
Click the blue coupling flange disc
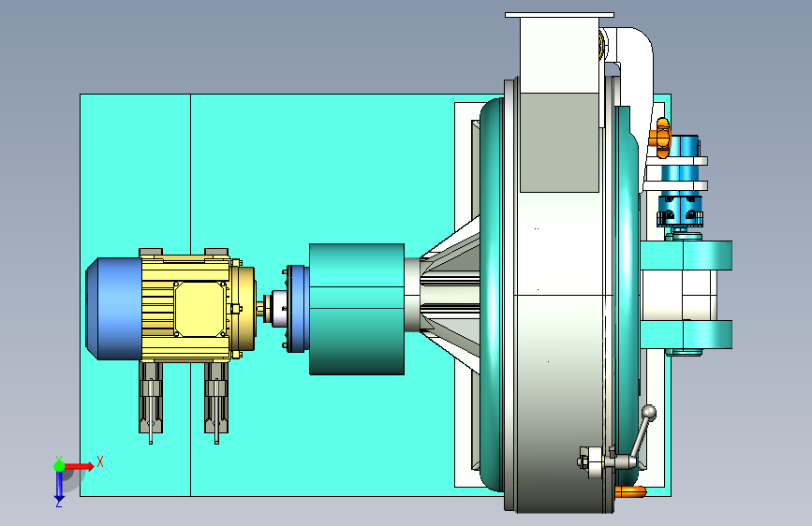[298, 309]
